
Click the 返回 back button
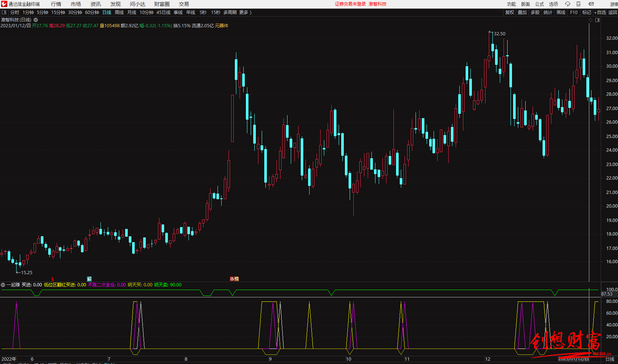(613, 13)
